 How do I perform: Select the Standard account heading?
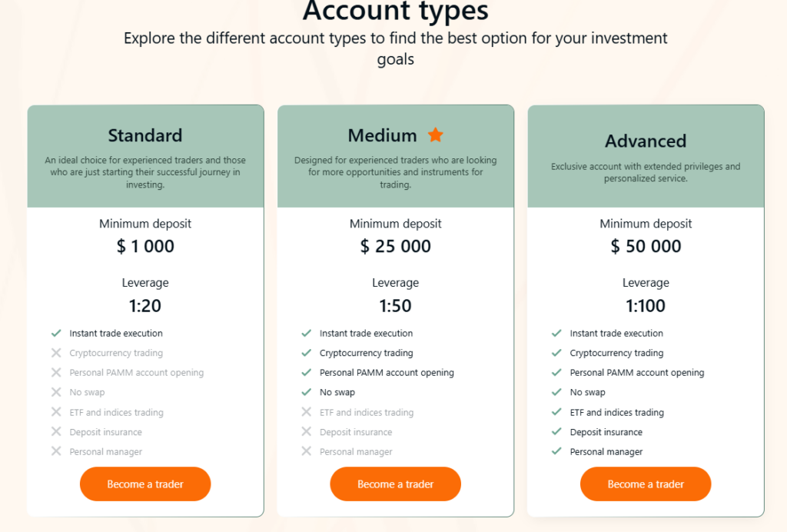tap(145, 136)
